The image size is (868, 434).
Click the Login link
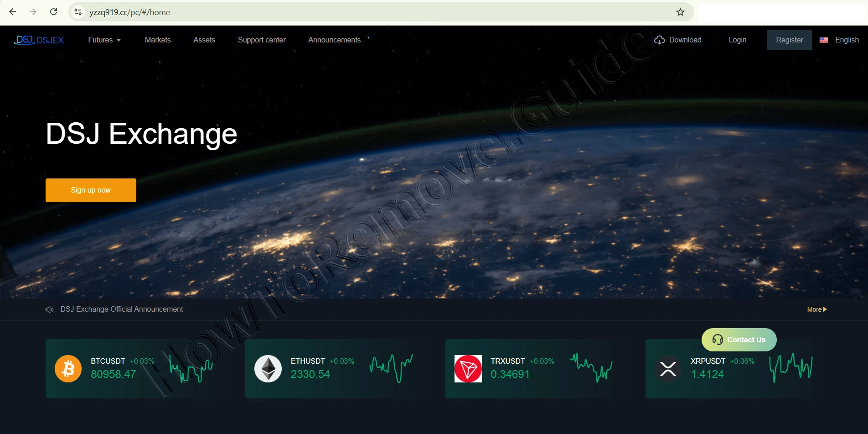point(737,40)
